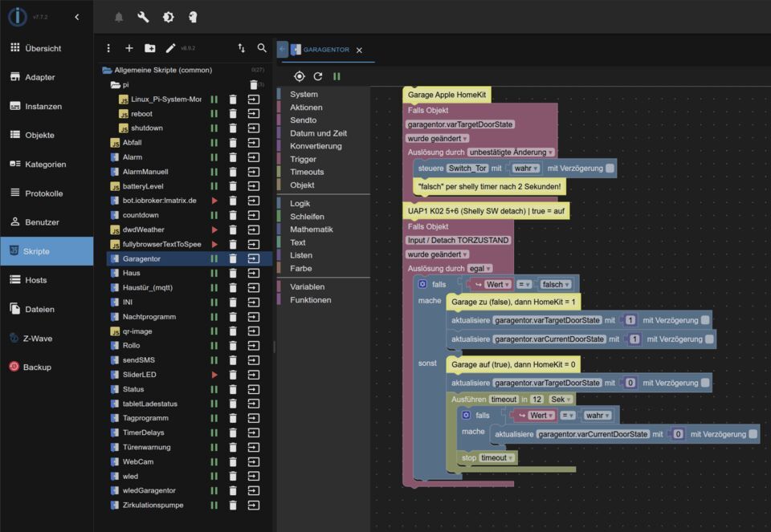The height and width of the screenshot is (532, 771).
Task: Click the center-on-blocks target icon
Action: click(x=299, y=76)
